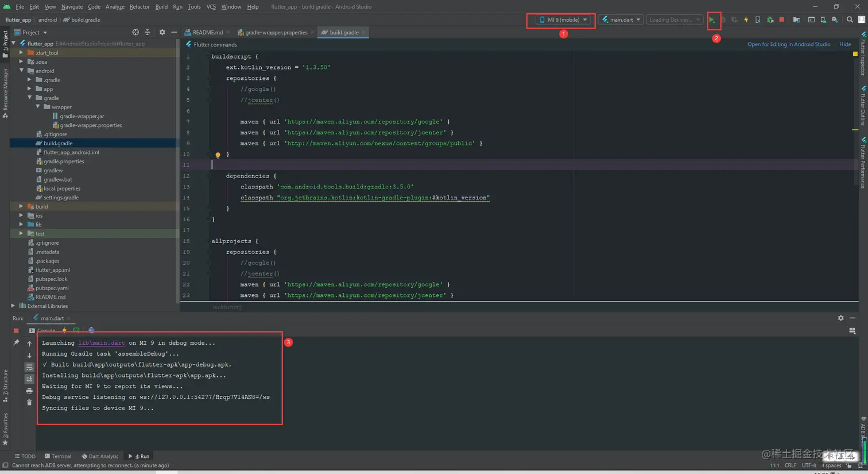Expand the ios folder
The height and width of the screenshot is (474, 868).
(x=21, y=216)
